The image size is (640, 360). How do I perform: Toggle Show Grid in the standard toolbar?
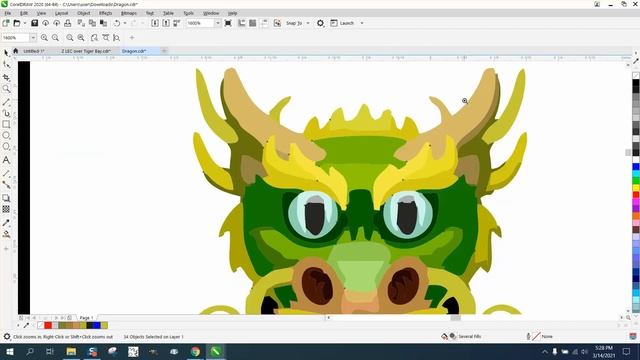253,23
